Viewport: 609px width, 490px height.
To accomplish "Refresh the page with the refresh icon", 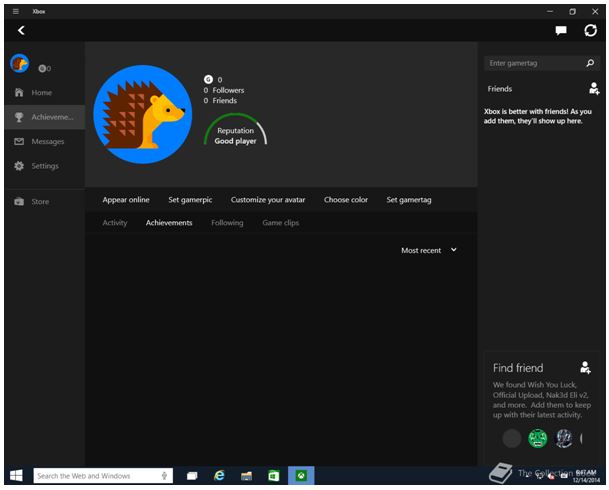I will click(591, 30).
